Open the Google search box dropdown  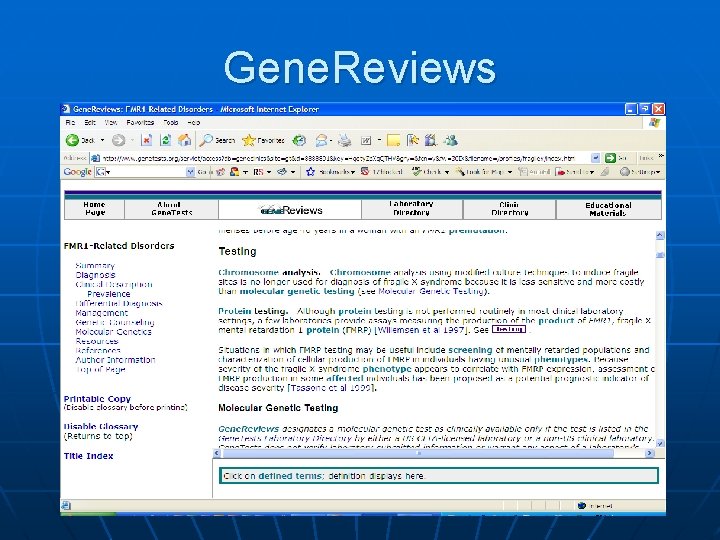click(x=190, y=172)
